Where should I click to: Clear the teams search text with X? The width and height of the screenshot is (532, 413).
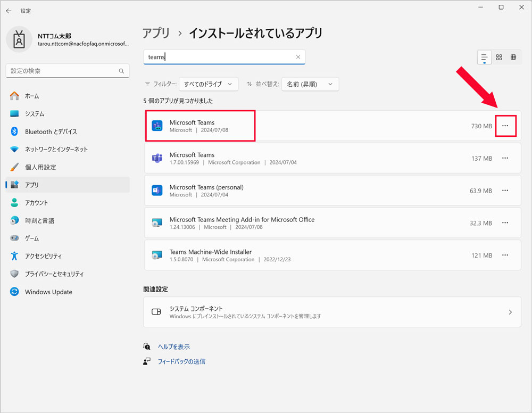point(298,57)
